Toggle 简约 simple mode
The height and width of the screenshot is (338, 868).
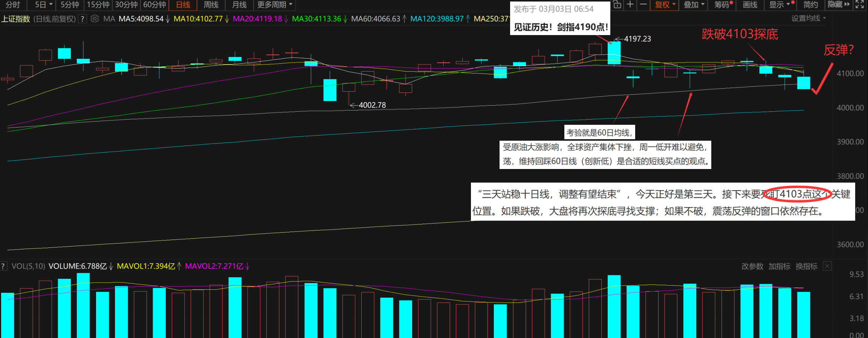pos(810,5)
